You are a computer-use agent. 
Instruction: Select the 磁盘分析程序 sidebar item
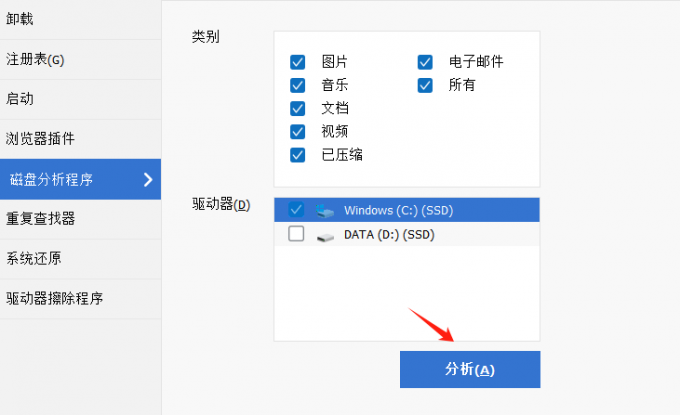[81, 179]
